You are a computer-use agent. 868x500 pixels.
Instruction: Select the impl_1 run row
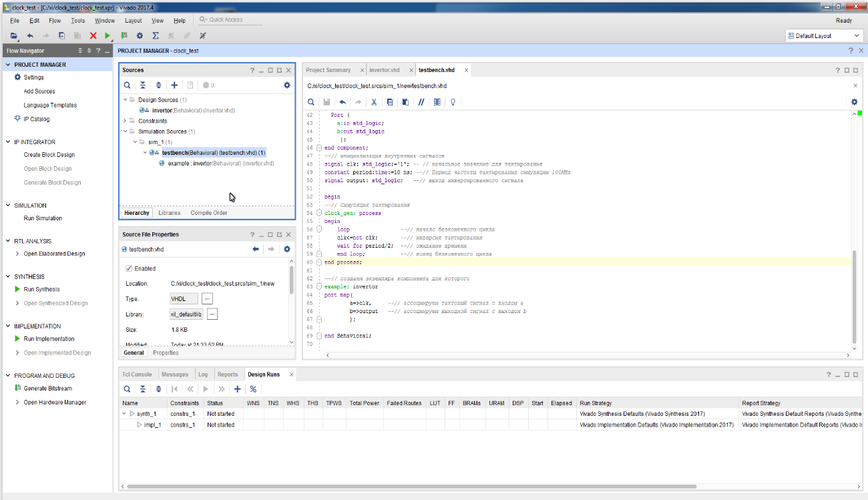(152, 425)
